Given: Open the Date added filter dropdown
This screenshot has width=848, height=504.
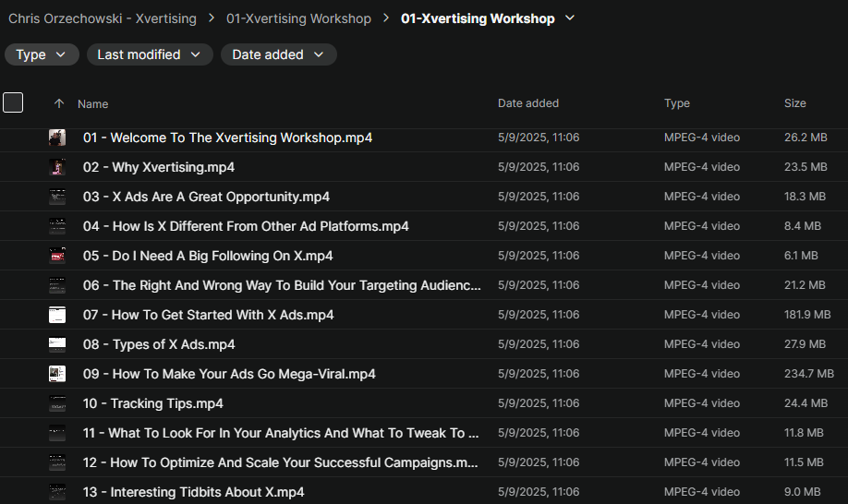Looking at the screenshot, I should click(x=279, y=54).
